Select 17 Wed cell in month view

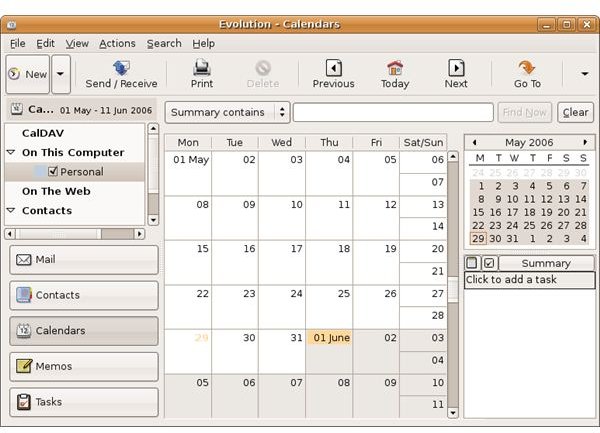click(282, 262)
